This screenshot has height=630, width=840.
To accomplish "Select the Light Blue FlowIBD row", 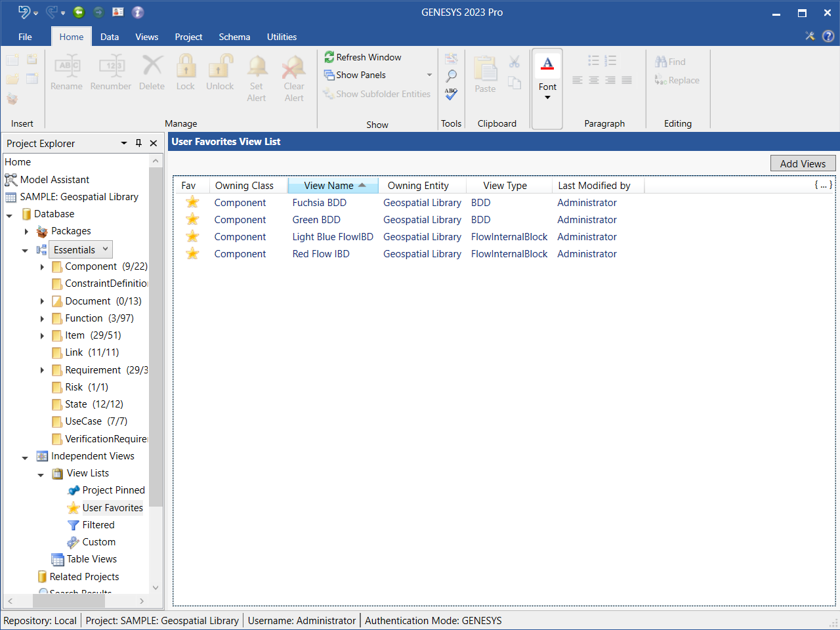I will point(332,237).
